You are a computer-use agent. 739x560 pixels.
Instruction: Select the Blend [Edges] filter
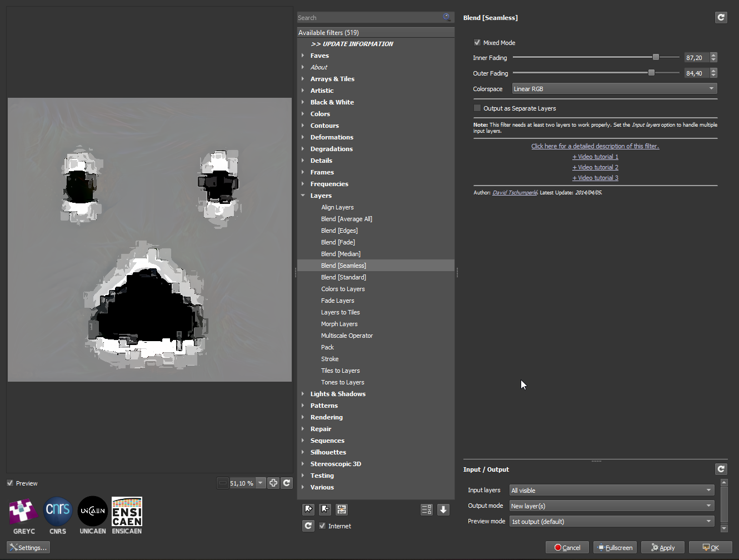click(x=339, y=231)
